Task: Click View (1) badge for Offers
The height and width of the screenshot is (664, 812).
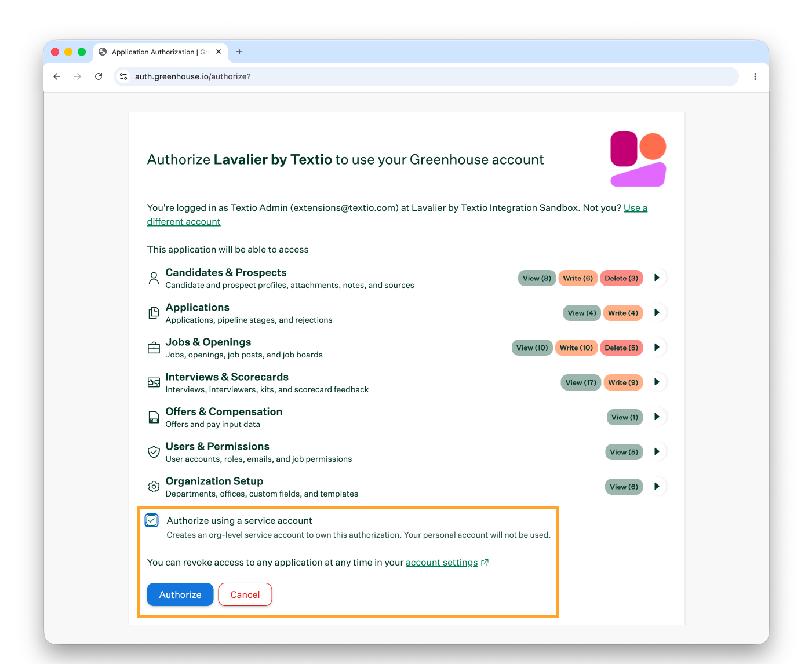Action: [x=625, y=417]
